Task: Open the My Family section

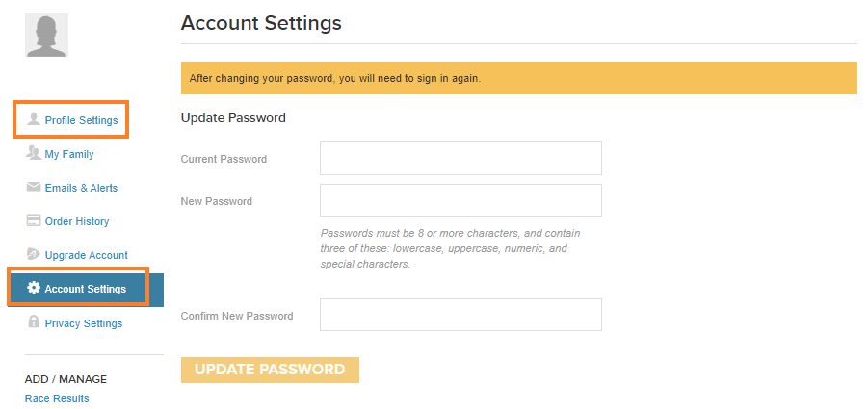Action: [x=69, y=154]
